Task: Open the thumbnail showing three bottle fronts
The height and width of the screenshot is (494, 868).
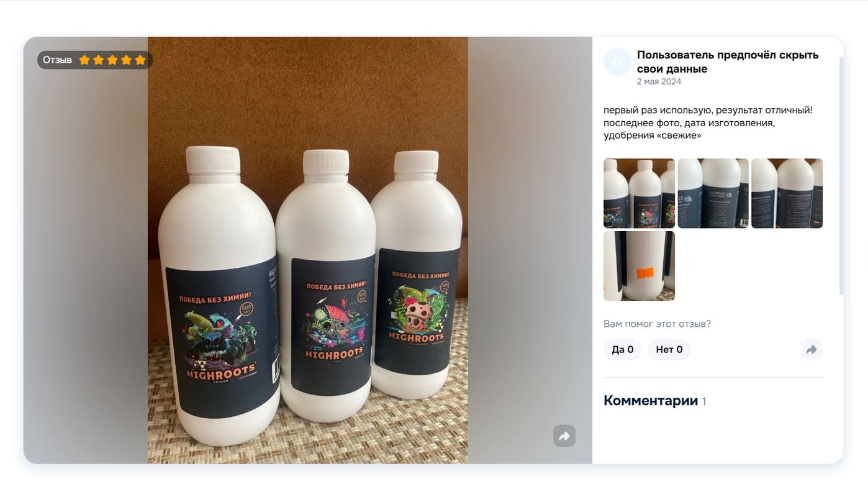Action: click(639, 193)
